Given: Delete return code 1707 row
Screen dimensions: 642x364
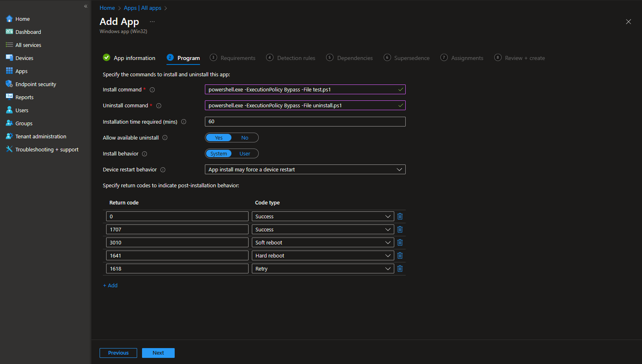Looking at the screenshot, I should click(x=400, y=229).
